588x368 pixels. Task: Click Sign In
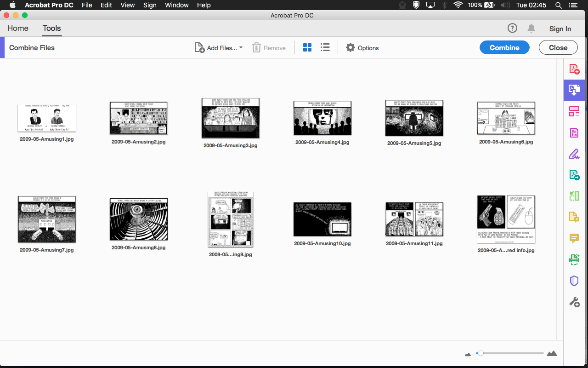[560, 29]
